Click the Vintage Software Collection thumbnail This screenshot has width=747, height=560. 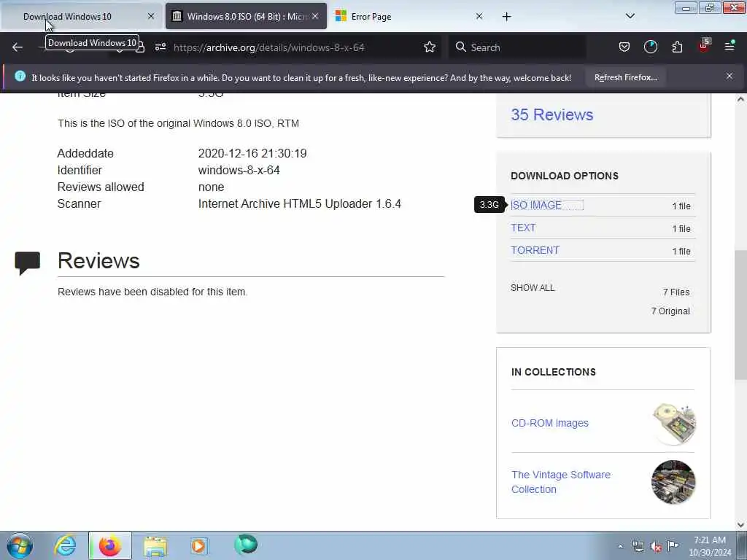[x=673, y=482]
